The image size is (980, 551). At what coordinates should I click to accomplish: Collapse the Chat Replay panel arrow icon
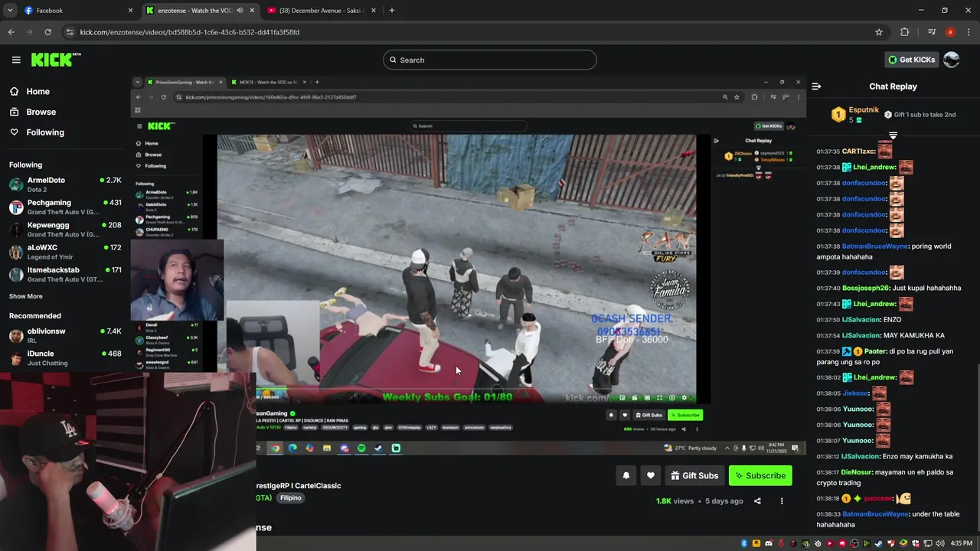coord(816,86)
